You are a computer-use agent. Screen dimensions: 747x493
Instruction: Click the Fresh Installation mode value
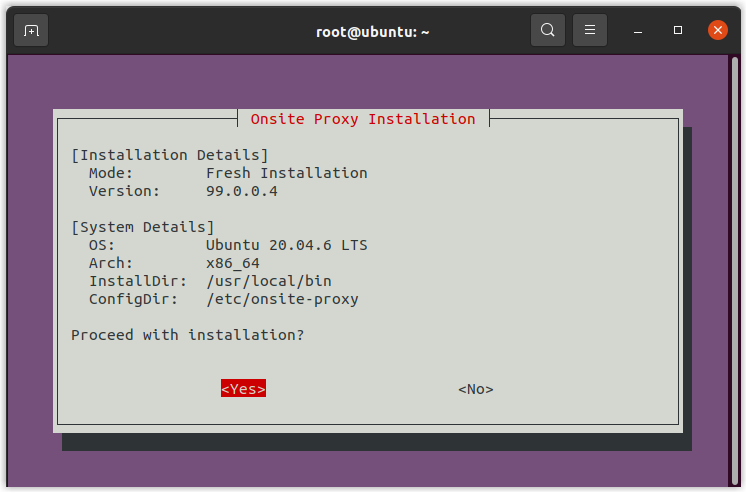tap(286, 173)
